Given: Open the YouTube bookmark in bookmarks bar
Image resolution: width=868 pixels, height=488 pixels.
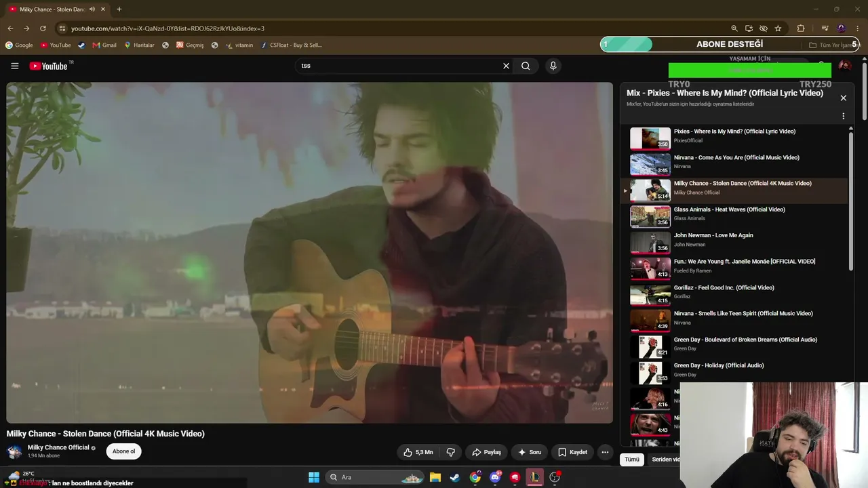Looking at the screenshot, I should click(56, 45).
